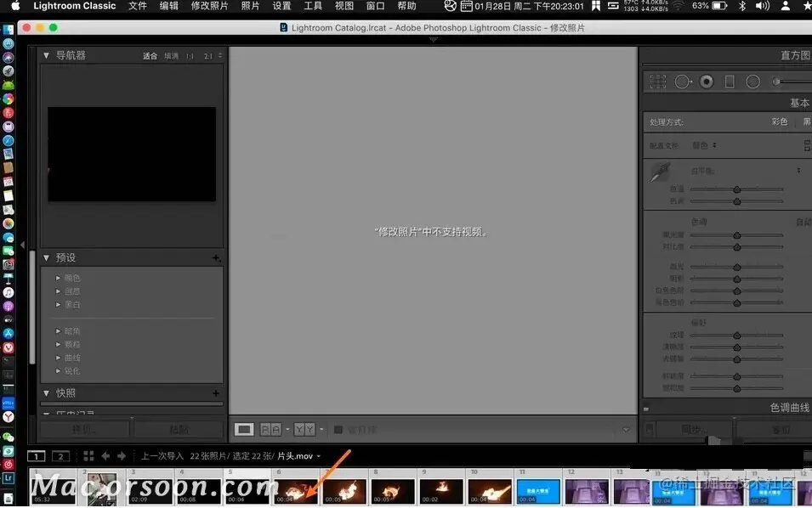Click the main window button labeled 1
The image size is (812, 508).
(37, 456)
